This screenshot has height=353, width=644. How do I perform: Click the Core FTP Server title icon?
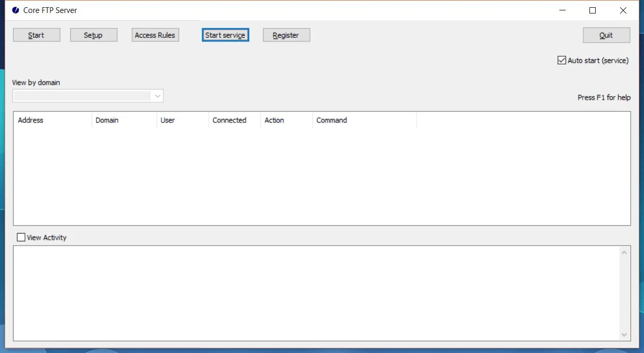[x=16, y=10]
